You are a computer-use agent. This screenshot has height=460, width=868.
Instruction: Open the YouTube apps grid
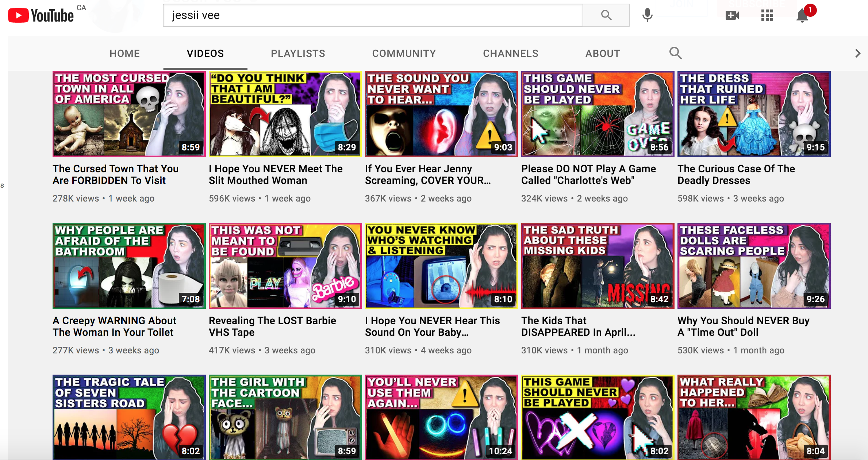[x=767, y=15]
